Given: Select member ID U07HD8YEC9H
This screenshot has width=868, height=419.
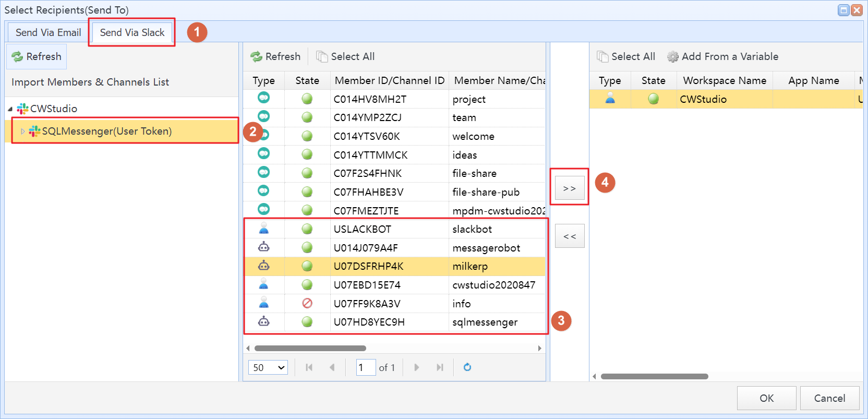Looking at the screenshot, I should 369,322.
